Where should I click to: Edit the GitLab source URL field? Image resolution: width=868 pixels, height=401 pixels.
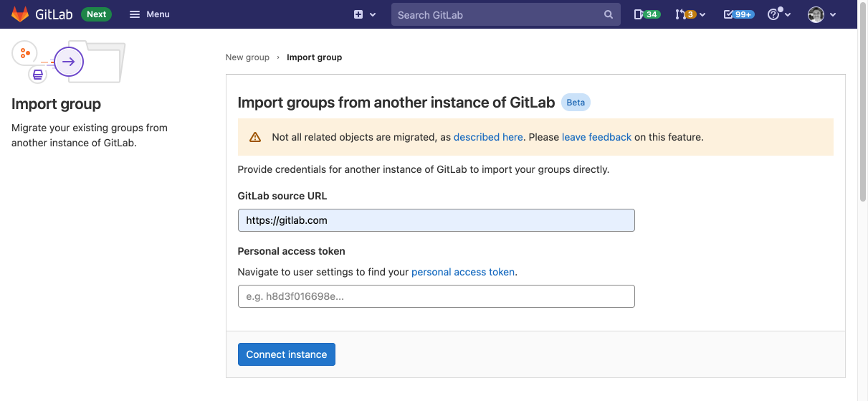(x=436, y=220)
